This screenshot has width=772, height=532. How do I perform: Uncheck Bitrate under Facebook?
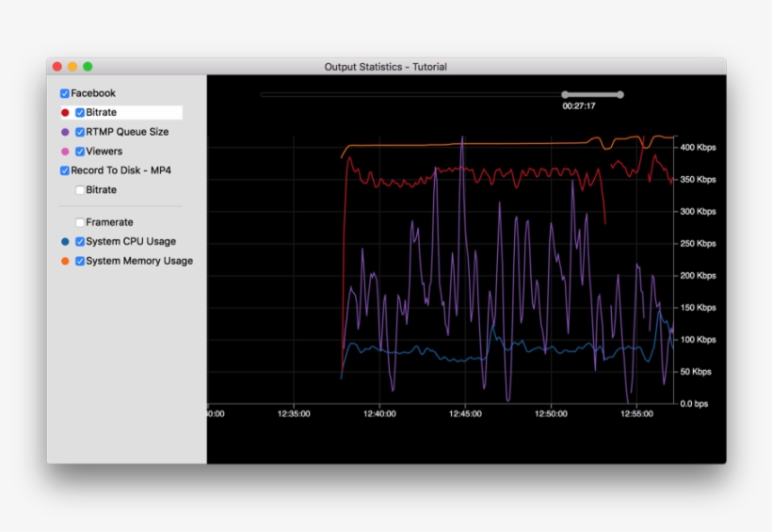80,113
